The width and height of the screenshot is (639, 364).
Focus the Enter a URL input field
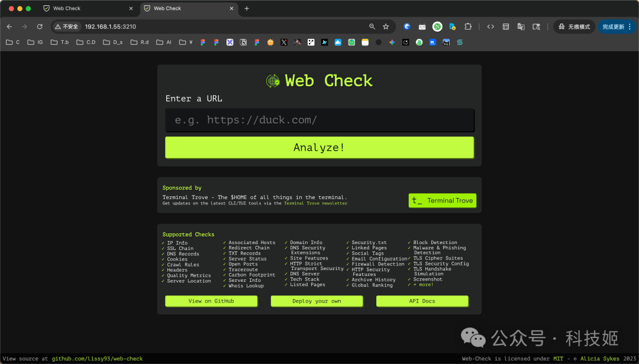319,120
